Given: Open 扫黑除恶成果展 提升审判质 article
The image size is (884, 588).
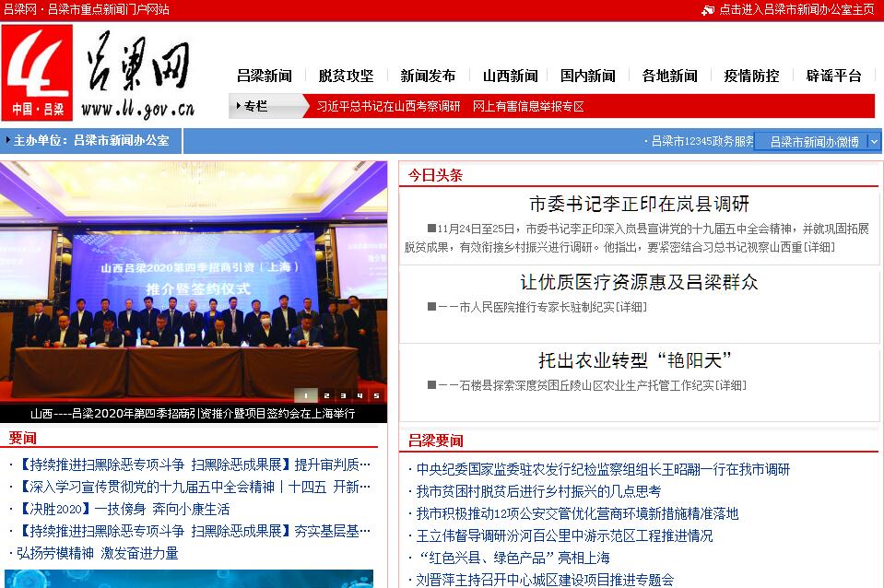Looking at the screenshot, I should 194,465.
